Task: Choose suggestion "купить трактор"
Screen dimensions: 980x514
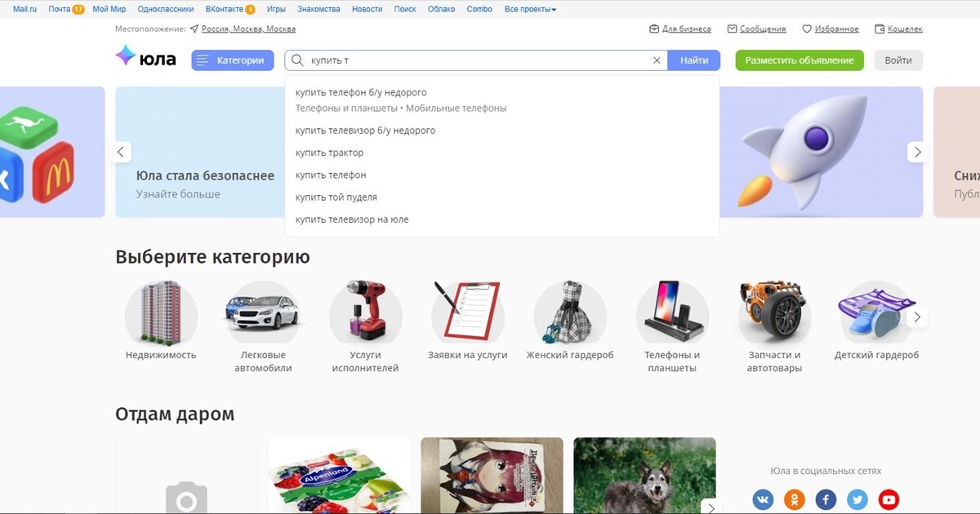Action: [x=330, y=153]
